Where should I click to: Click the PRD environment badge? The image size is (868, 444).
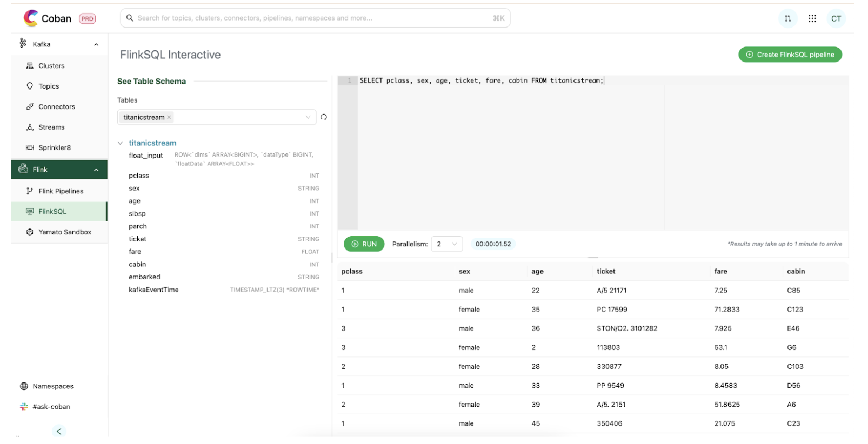[88, 18]
